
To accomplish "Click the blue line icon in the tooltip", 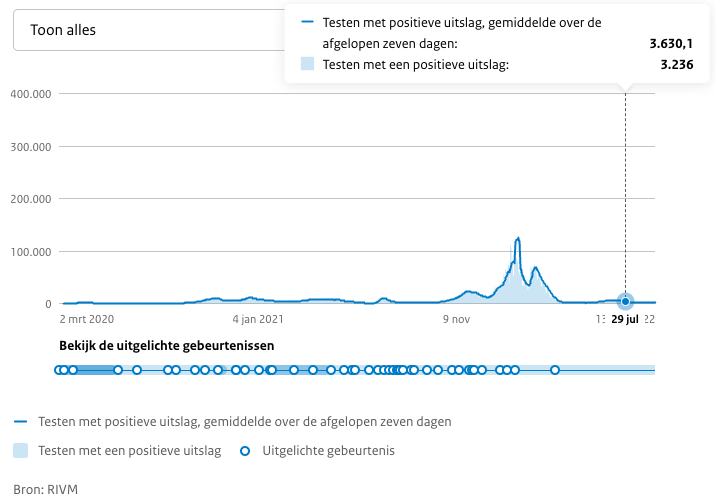I will (307, 22).
